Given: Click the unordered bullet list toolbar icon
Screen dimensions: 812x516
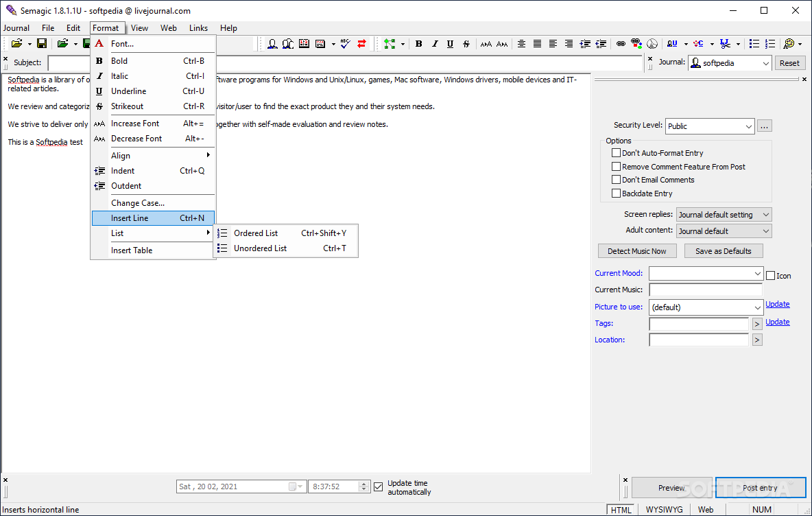Looking at the screenshot, I should pyautogui.click(x=754, y=44).
